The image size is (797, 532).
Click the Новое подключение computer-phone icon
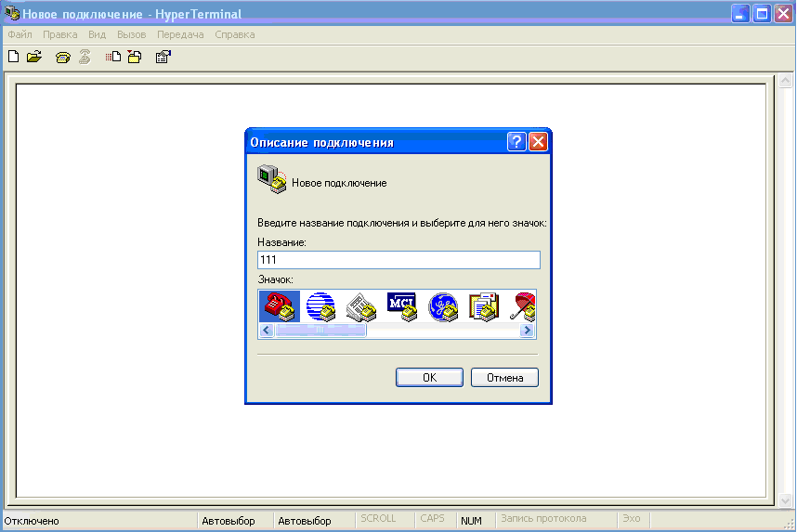[272, 179]
